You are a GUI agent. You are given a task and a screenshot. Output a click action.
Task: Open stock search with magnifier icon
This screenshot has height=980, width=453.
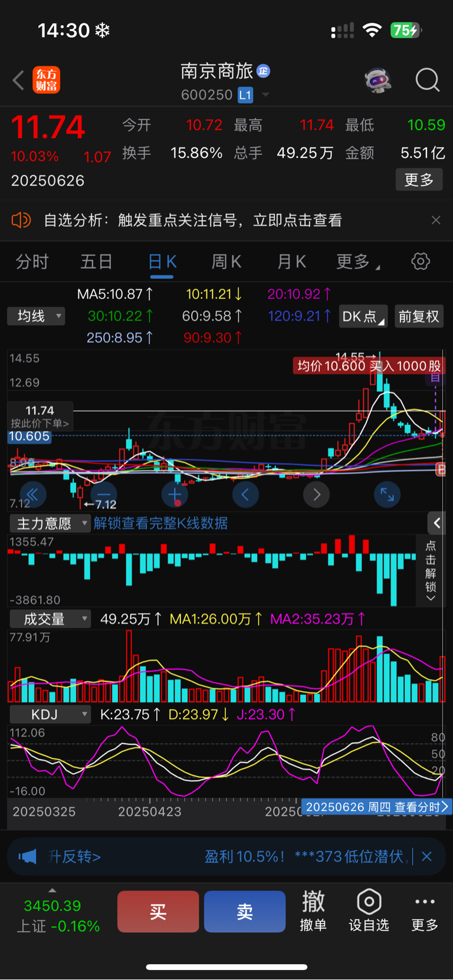click(427, 80)
